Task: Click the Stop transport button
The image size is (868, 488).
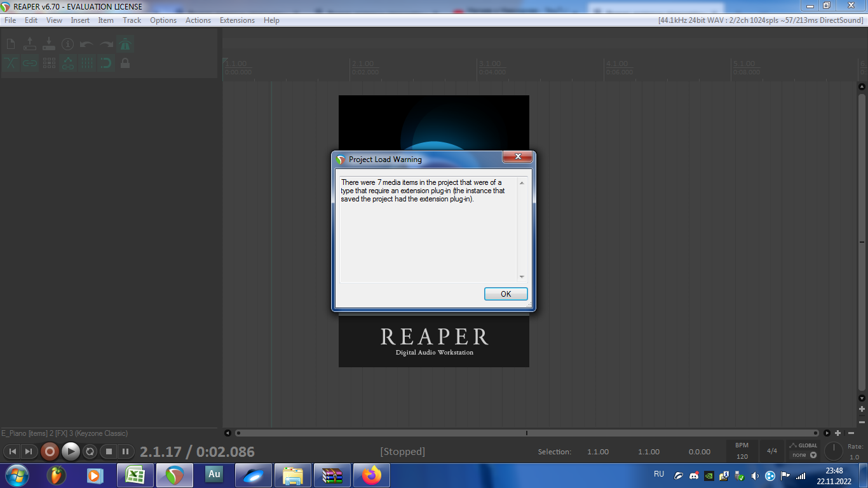Action: click(109, 452)
